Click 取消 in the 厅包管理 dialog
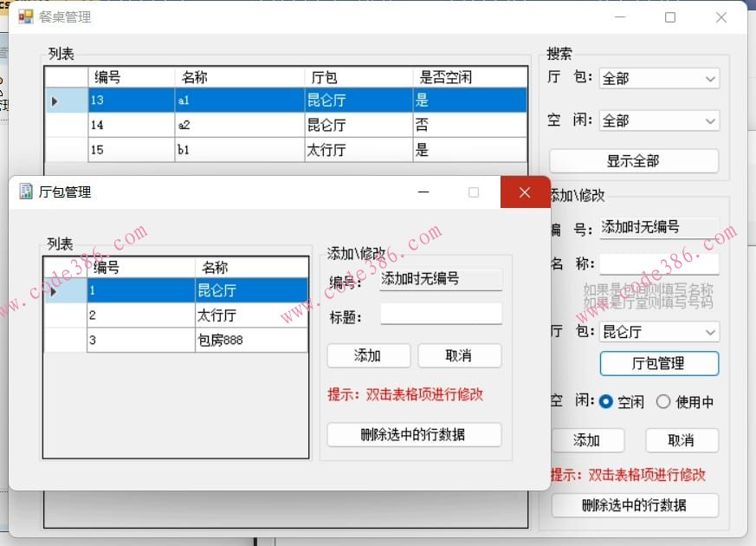The height and width of the screenshot is (546, 756). point(460,355)
